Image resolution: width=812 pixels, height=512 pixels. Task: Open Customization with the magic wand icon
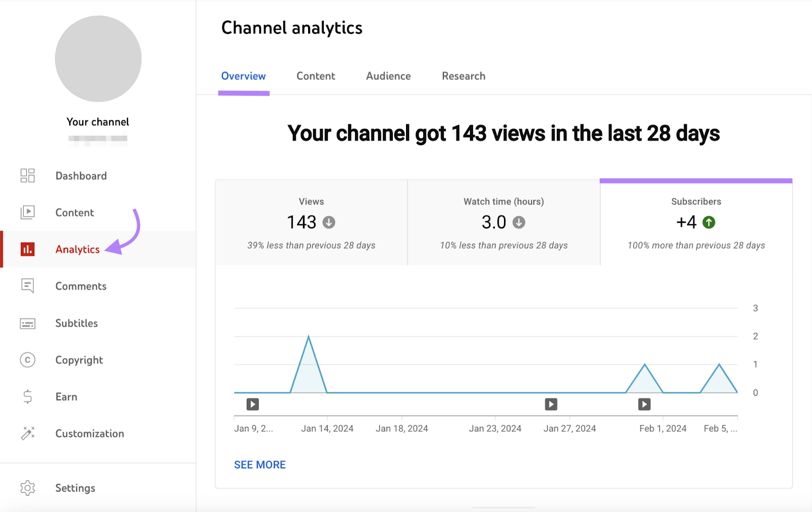pyautogui.click(x=27, y=433)
